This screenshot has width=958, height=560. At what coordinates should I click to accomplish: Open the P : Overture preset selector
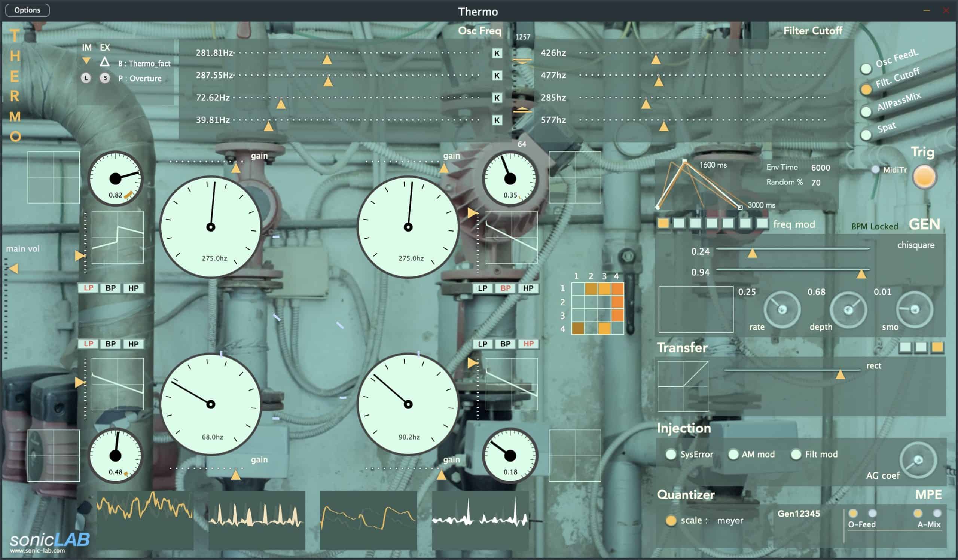(x=140, y=78)
